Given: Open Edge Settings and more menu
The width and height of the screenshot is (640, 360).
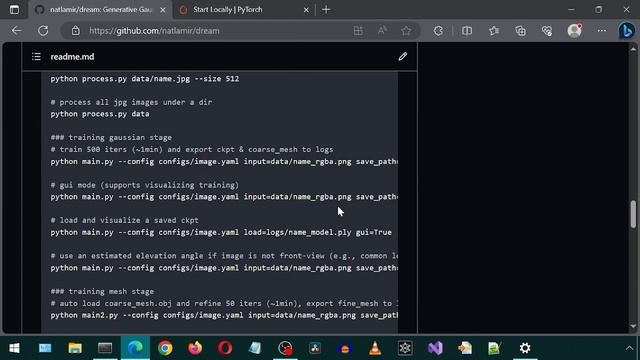Looking at the screenshot, I should [602, 31].
